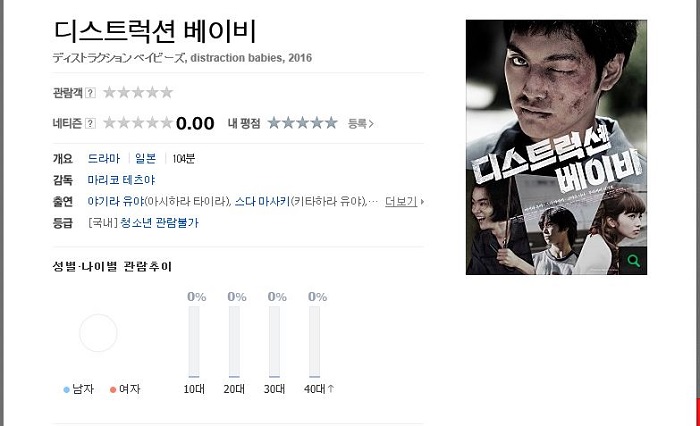Click the 청소년 관람불가 rating link
The width and height of the screenshot is (700, 426).
click(159, 223)
